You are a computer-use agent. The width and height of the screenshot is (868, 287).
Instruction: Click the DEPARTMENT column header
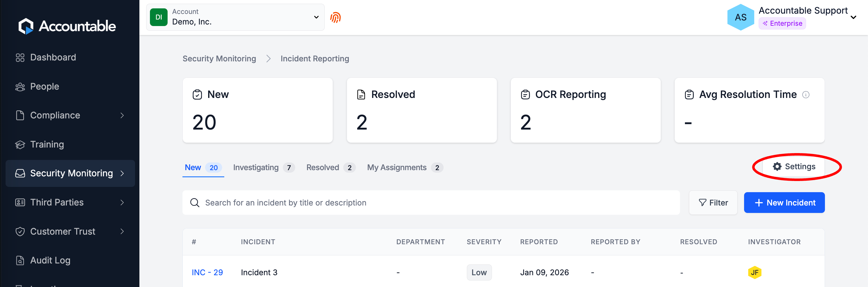(420, 242)
